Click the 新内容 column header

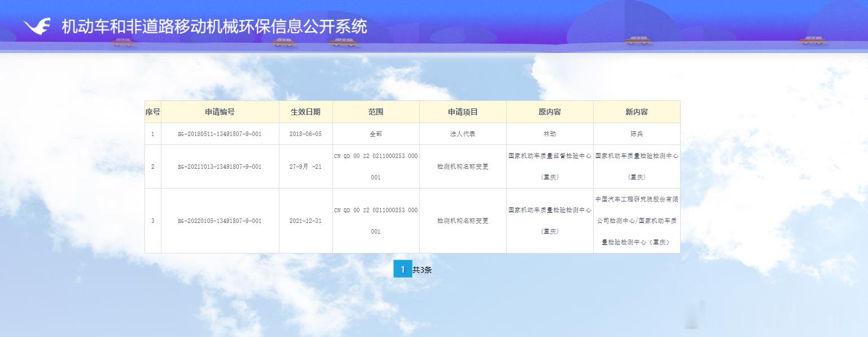pyautogui.click(x=637, y=112)
